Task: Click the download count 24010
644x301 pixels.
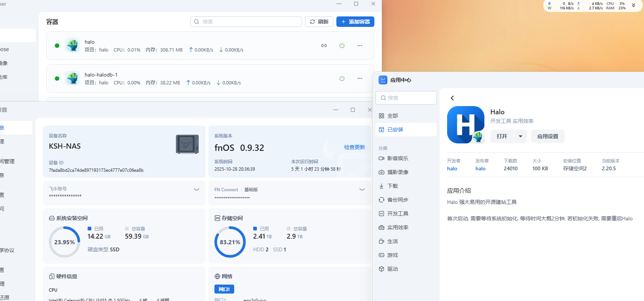Action: point(511,168)
